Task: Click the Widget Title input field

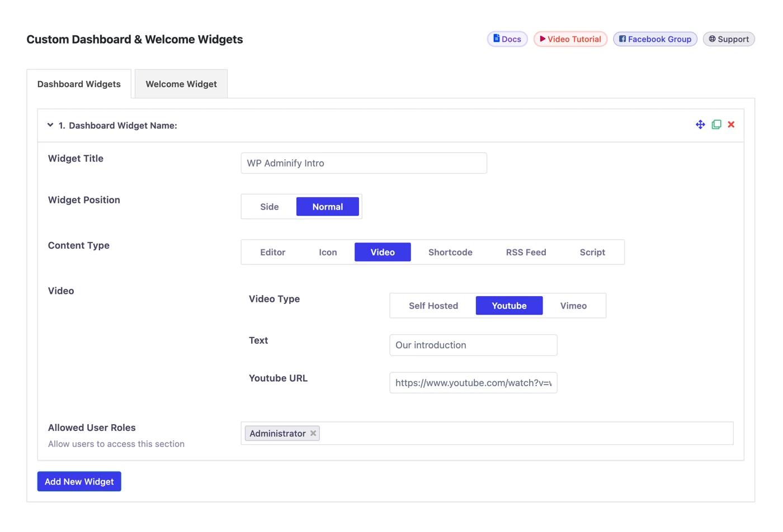Action: [364, 163]
